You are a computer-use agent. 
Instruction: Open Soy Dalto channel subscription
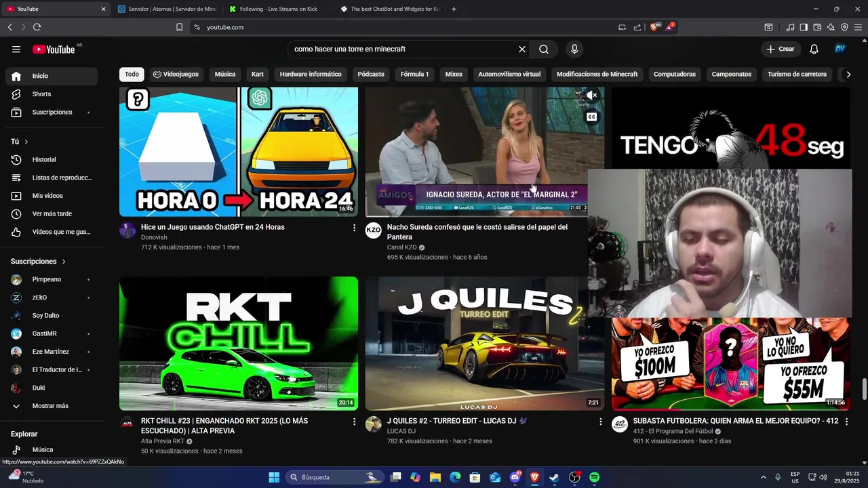click(x=52, y=315)
